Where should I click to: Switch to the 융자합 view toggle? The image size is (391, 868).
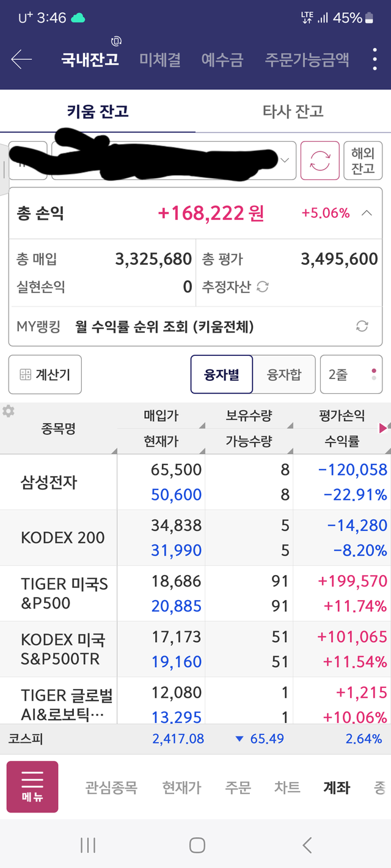(x=284, y=374)
